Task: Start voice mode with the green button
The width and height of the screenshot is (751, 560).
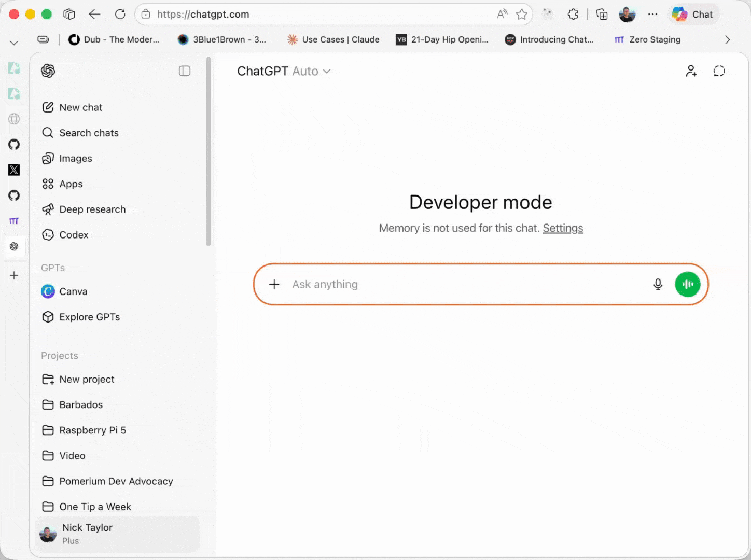Action: point(688,284)
